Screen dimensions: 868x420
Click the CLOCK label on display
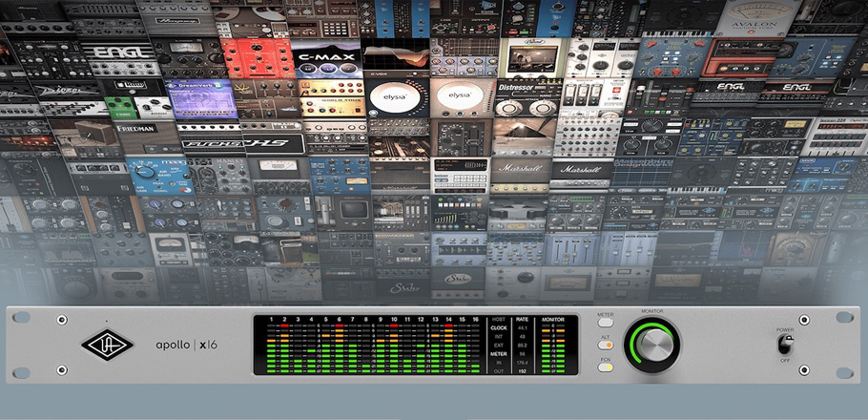pos(499,328)
